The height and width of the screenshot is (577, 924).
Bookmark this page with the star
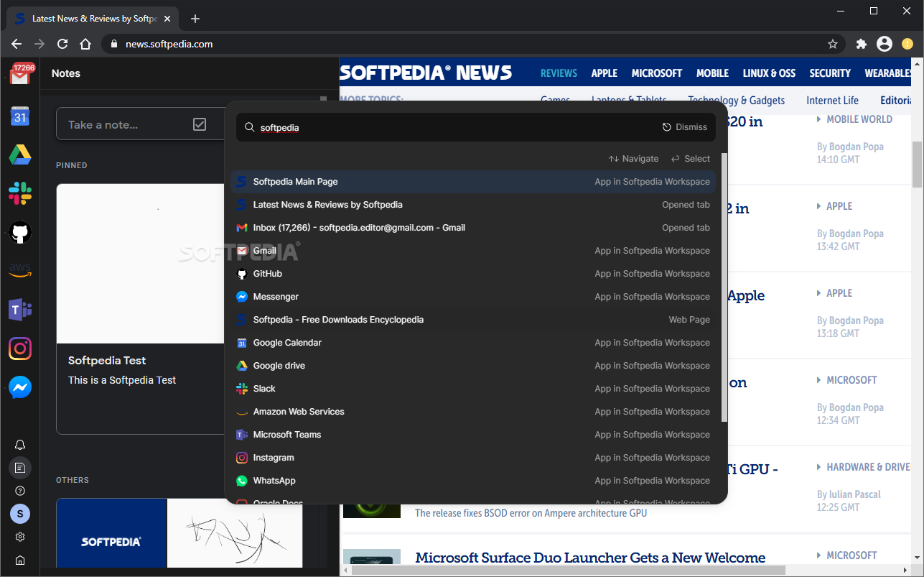click(x=833, y=44)
